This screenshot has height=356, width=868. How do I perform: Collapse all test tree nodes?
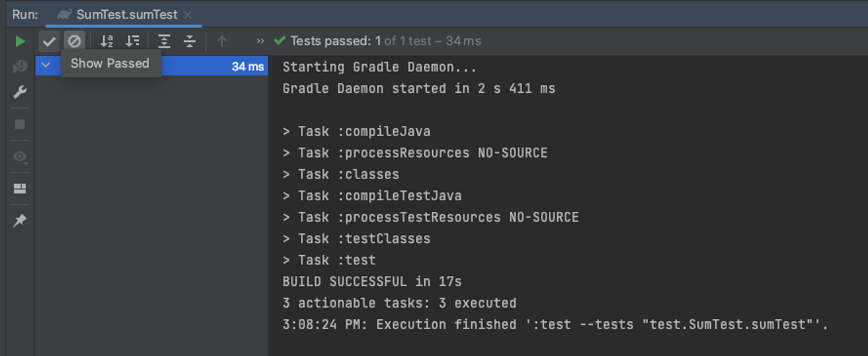(x=190, y=42)
